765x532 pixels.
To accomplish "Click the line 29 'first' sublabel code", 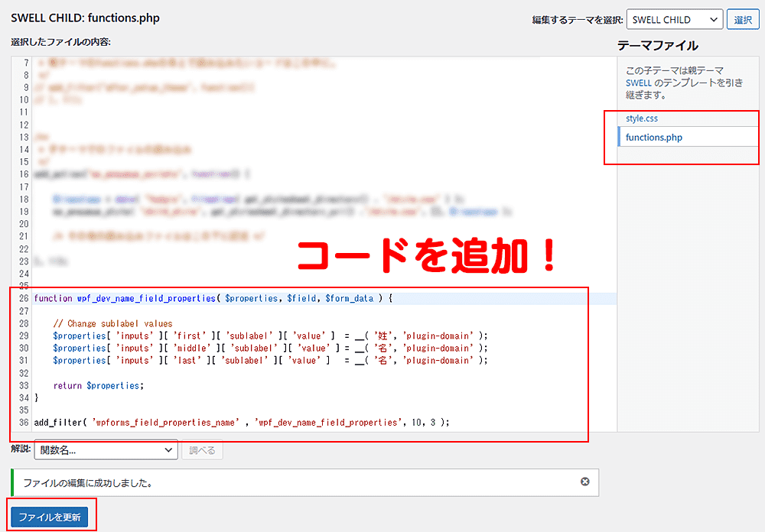I will pos(270,336).
